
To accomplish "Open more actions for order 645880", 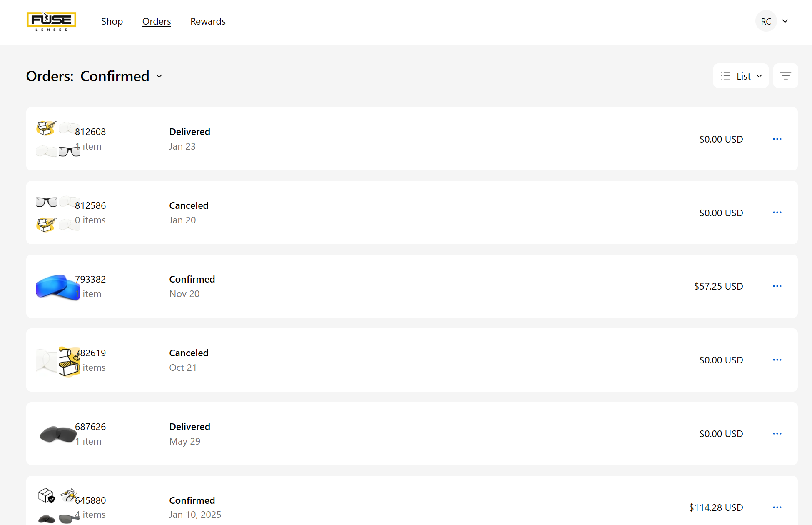I will coord(777,507).
